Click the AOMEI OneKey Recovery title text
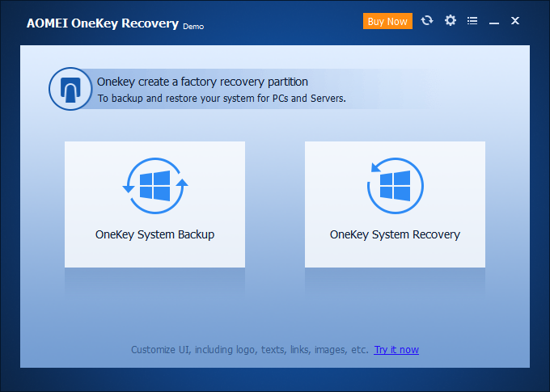Viewport: 550px width, 392px height. click(103, 23)
